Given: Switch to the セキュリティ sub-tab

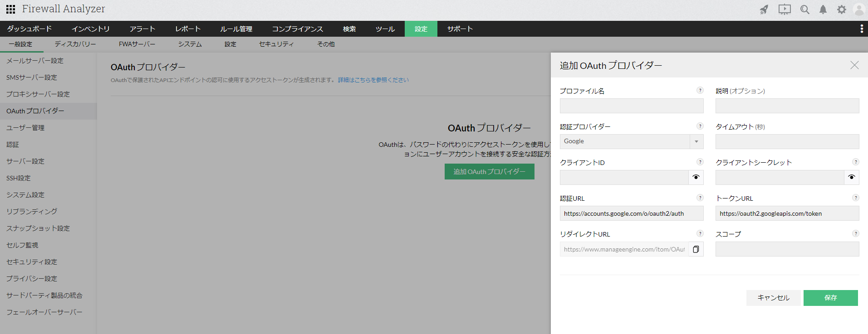Looking at the screenshot, I should (276, 44).
